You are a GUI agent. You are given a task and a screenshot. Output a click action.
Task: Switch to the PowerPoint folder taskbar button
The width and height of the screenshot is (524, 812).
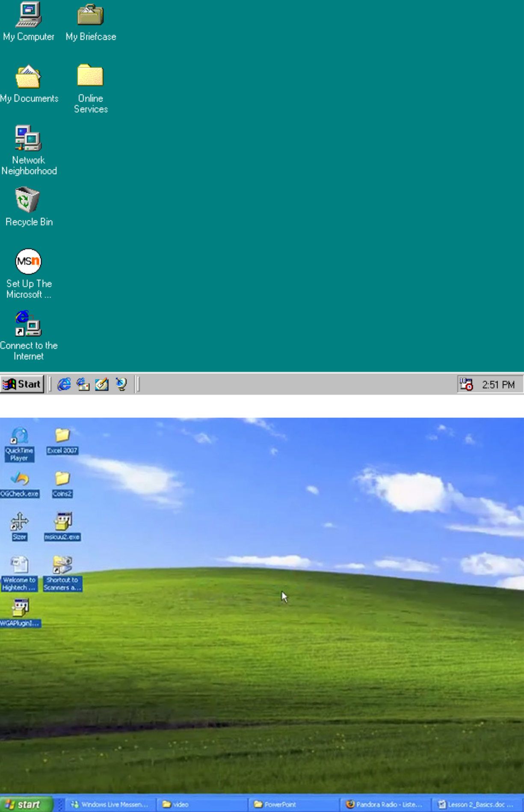[295, 805]
